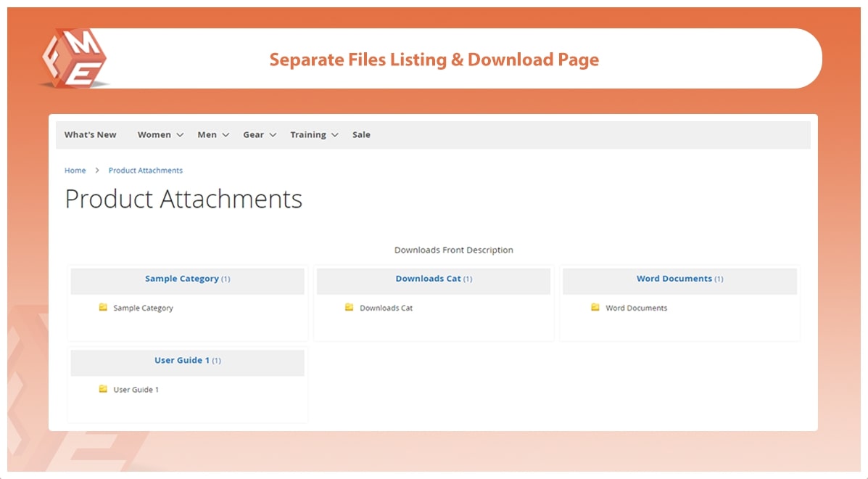
Task: Open the User Guide 1 header link
Action: tap(181, 360)
